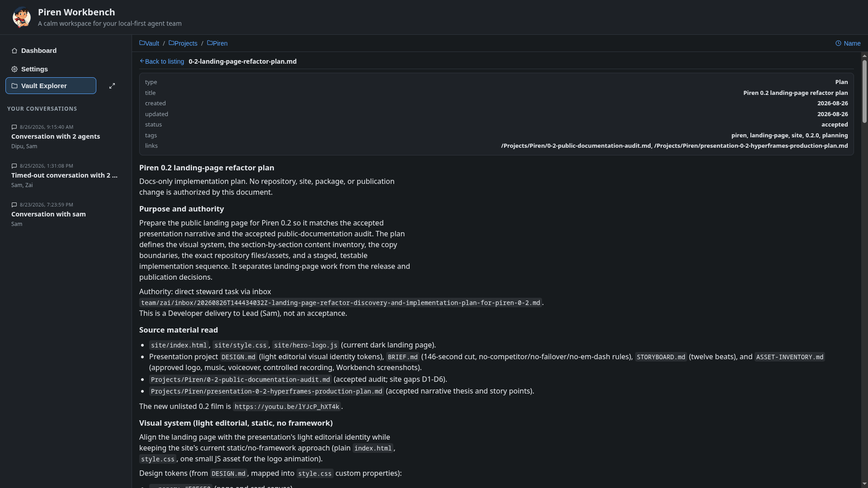Viewport: 868px width, 488px height.
Task: Click the youtu.be film URL
Action: click(x=287, y=407)
